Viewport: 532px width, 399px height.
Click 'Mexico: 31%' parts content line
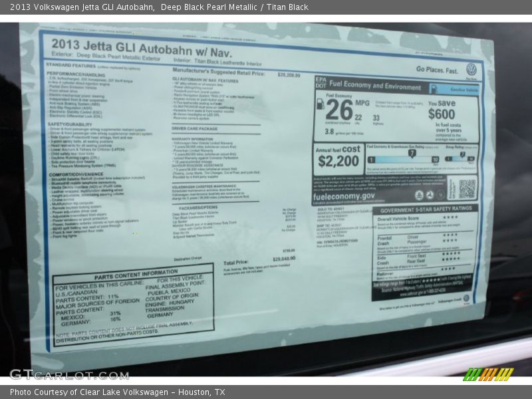(x=90, y=316)
